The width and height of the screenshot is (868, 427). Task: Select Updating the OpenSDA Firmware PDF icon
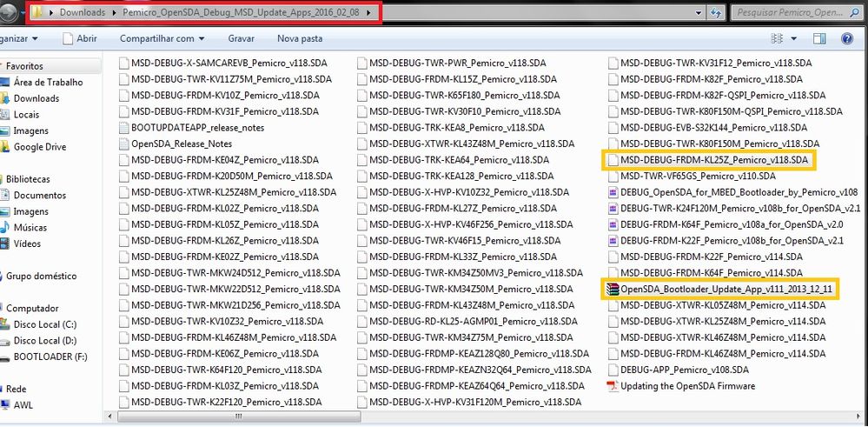(613, 386)
